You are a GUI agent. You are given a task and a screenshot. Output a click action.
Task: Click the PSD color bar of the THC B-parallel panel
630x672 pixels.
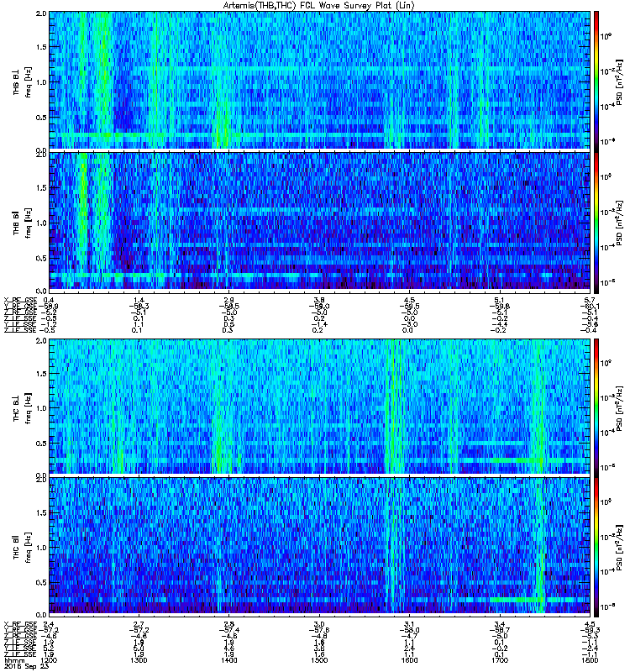pyautogui.click(x=596, y=547)
